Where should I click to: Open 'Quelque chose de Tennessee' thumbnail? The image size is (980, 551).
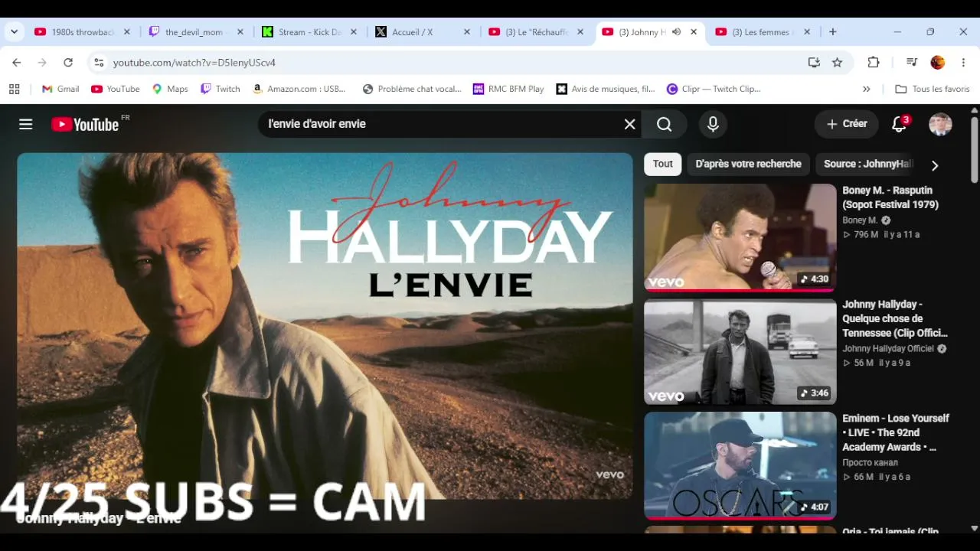(x=740, y=351)
